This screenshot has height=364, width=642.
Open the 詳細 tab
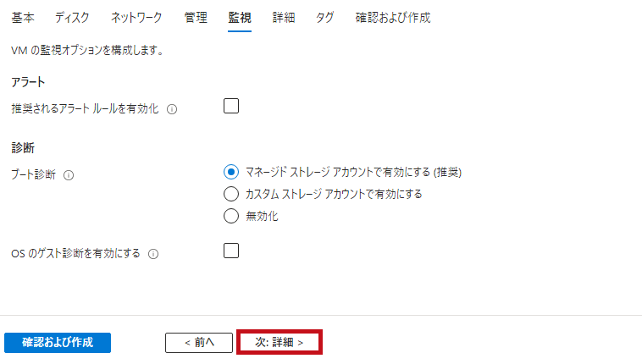(x=284, y=18)
